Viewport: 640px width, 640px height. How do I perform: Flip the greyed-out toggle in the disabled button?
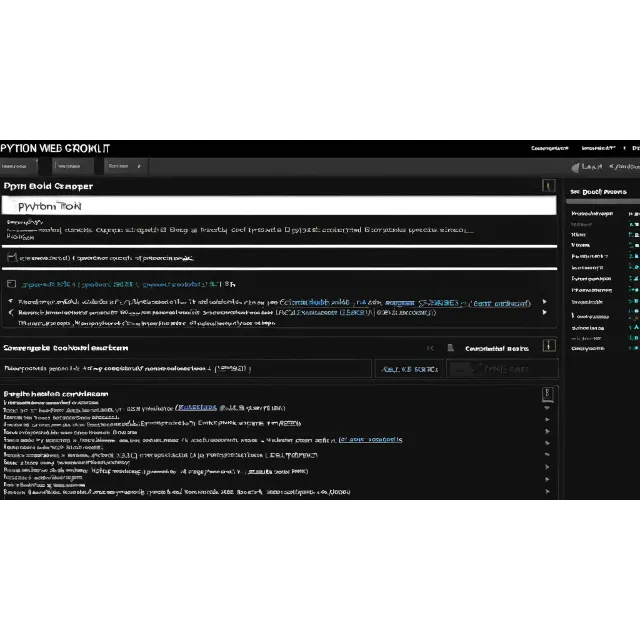coord(462,369)
